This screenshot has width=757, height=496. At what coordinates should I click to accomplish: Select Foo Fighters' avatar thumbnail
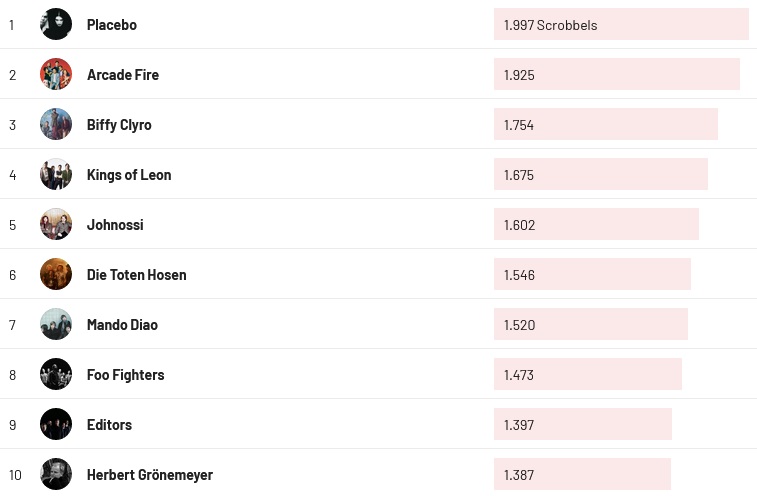56,374
